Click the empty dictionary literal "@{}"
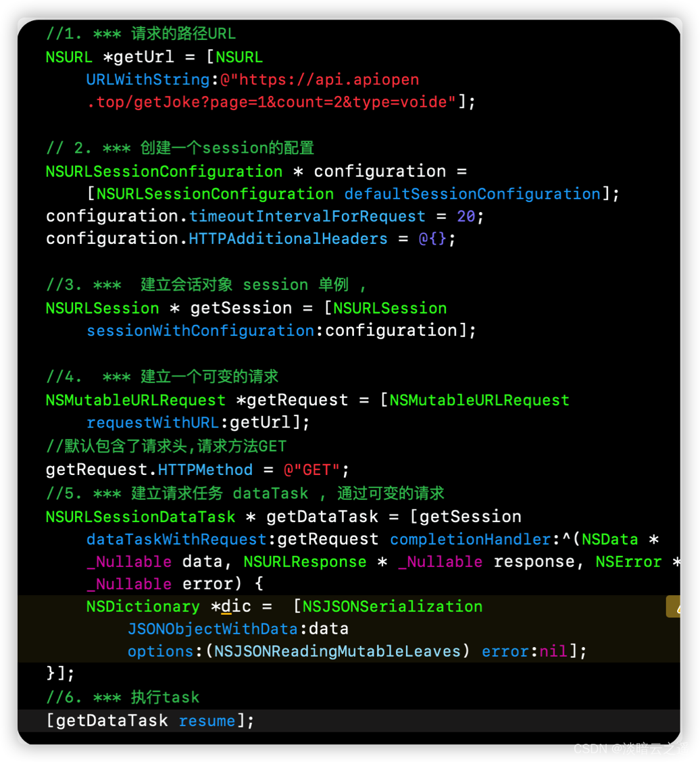The image size is (700, 762). (x=432, y=238)
